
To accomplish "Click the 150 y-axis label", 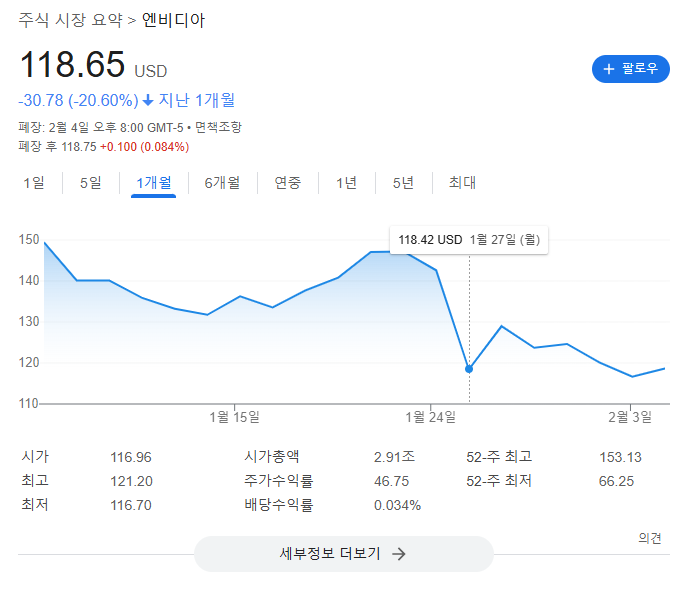I will tap(29, 239).
